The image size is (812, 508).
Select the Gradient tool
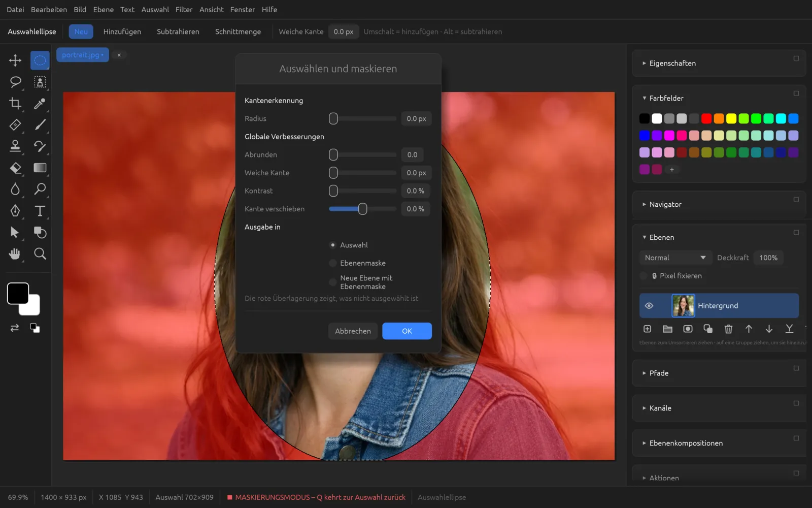pos(40,168)
